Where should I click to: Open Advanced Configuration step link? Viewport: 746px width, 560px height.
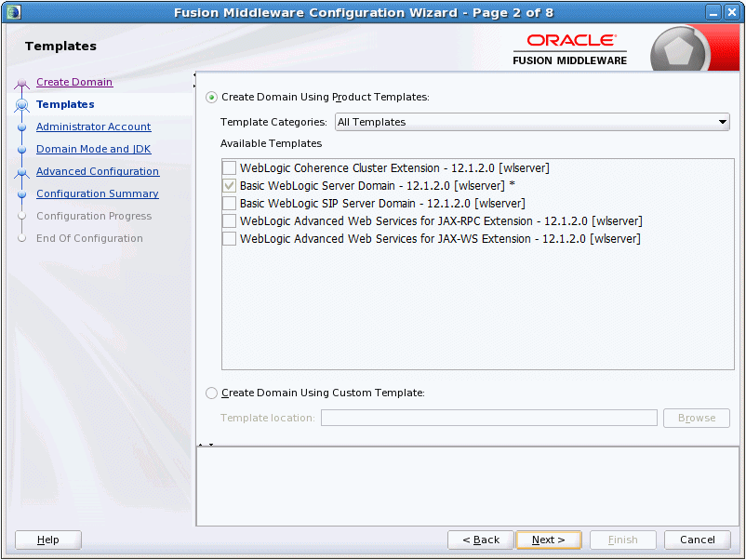(x=98, y=171)
